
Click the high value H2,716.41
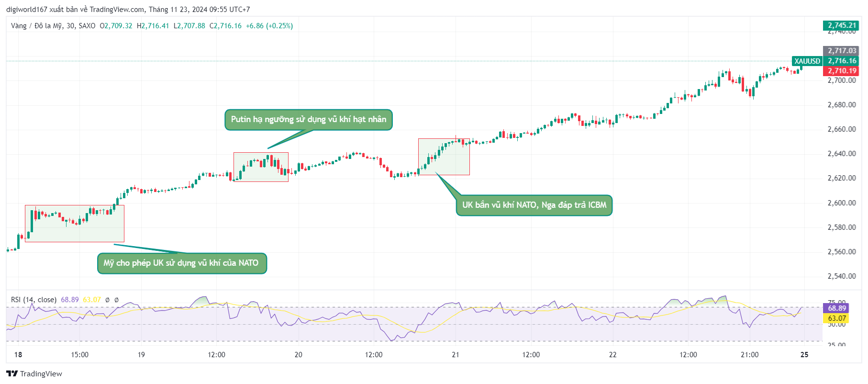pos(153,26)
